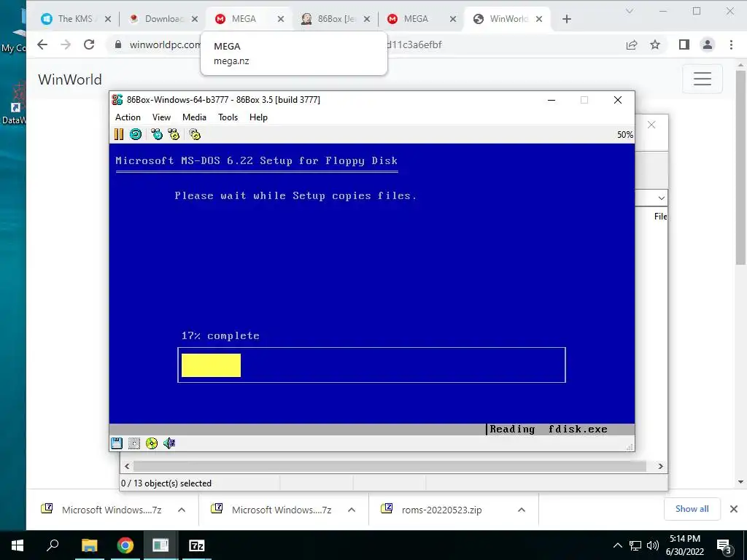The image size is (747, 560).
Task: Close the 86Box Jenkins tab
Action: click(367, 19)
